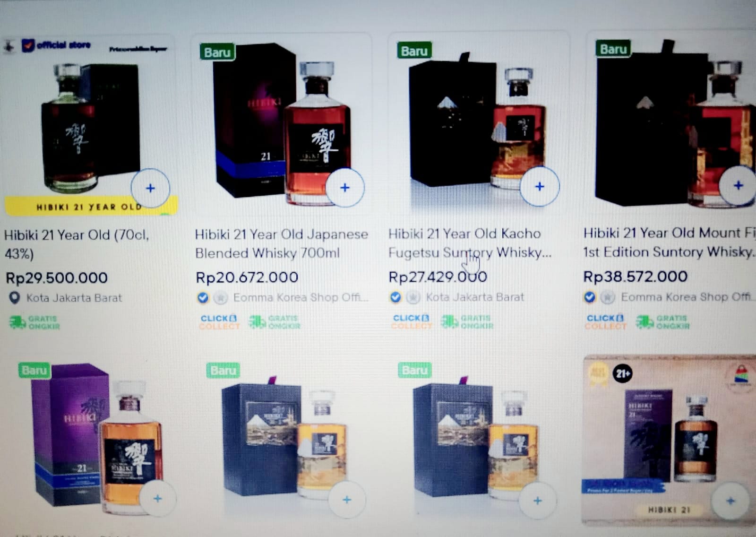The width and height of the screenshot is (756, 537).
Task: Click the official store badge on first product
Action: 57,45
